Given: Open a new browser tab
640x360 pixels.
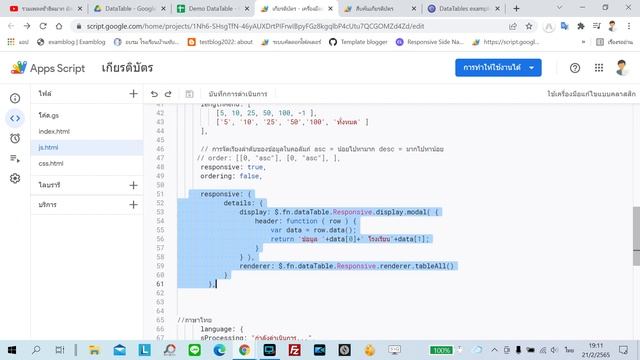Looking at the screenshot, I should pyautogui.click(x=516, y=9).
